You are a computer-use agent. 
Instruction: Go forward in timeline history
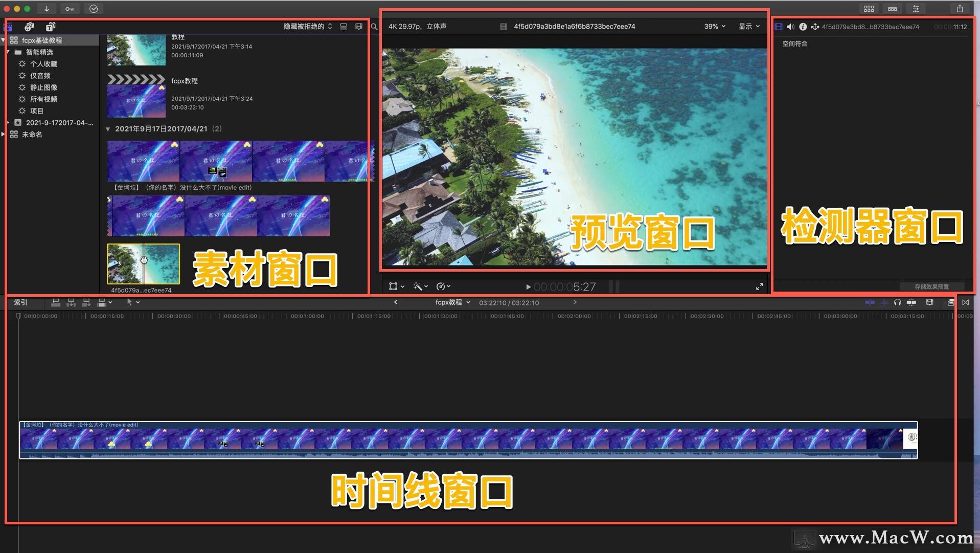(x=575, y=302)
